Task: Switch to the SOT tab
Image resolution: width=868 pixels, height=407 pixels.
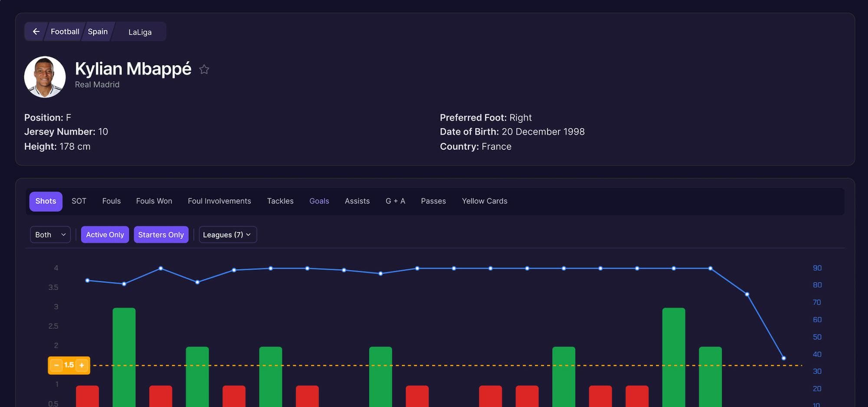Action: pyautogui.click(x=79, y=201)
